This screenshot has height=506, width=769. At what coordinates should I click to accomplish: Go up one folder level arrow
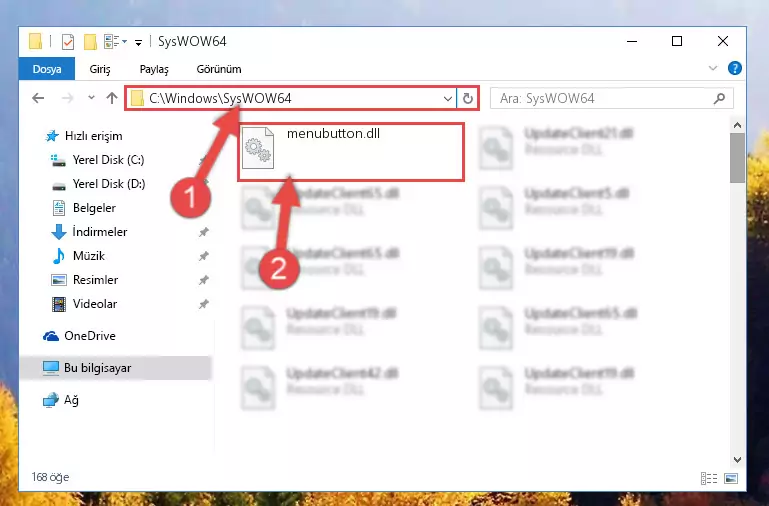pyautogui.click(x=112, y=98)
